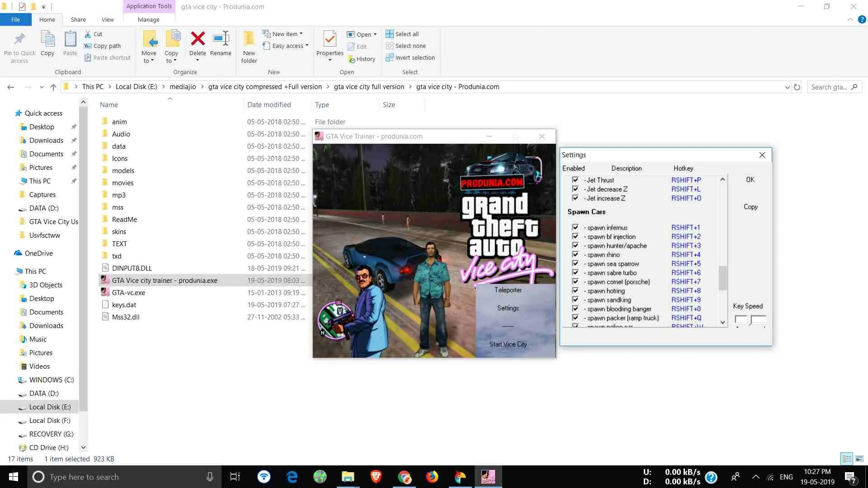Click Paste shortcut in ribbon
868x488 pixels.
[107, 57]
